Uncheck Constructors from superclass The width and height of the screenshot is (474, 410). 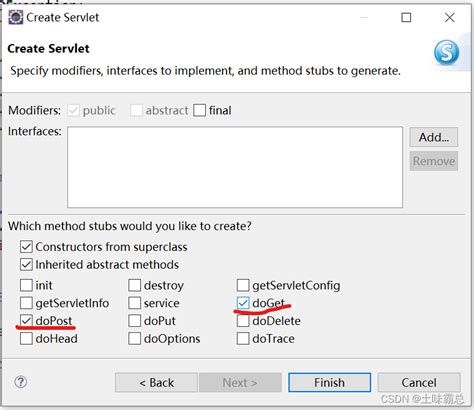[x=26, y=247]
